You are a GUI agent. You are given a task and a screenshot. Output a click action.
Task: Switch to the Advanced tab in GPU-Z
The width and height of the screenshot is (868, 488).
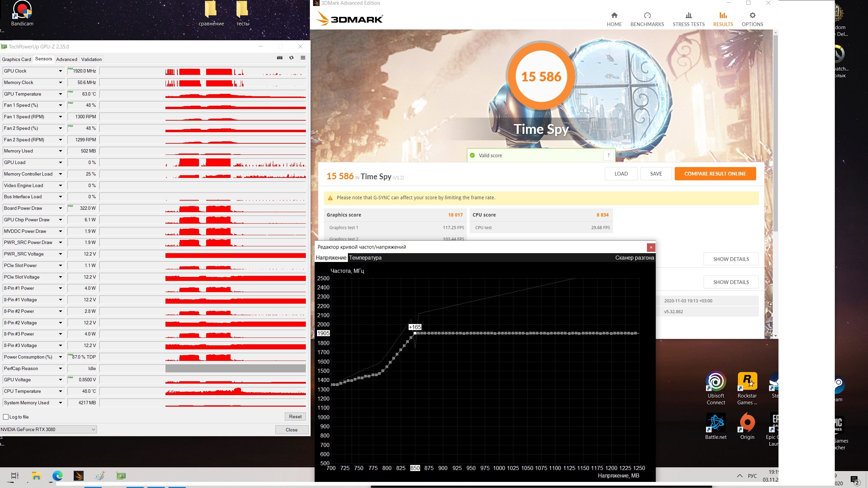point(66,59)
